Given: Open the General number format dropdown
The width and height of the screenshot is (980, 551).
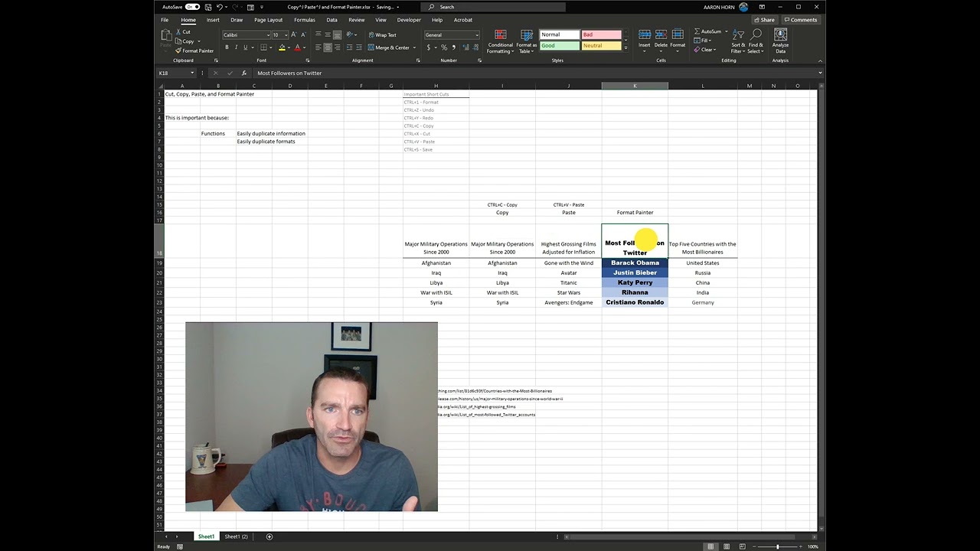Looking at the screenshot, I should click(x=477, y=35).
